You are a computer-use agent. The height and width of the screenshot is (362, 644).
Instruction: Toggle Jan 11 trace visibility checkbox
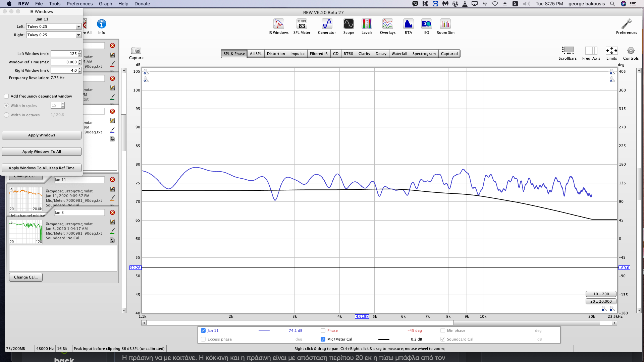[203, 330]
